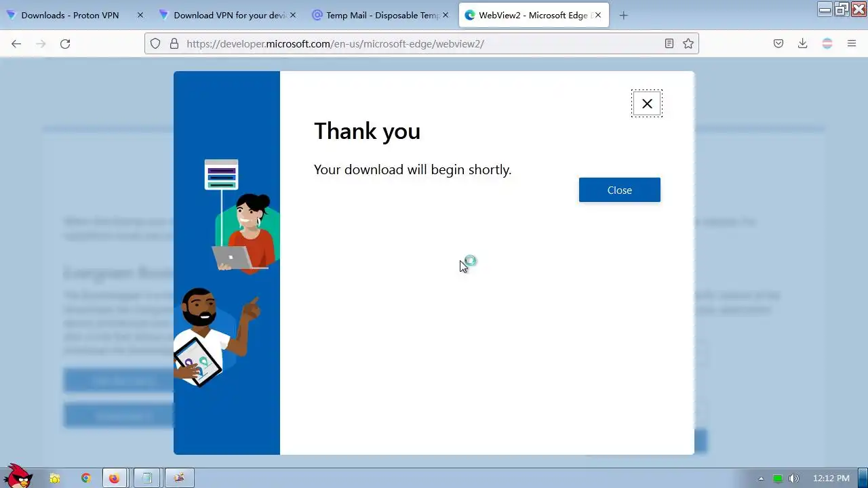
Task: Close the WebView2 tab
Action: 598,15
